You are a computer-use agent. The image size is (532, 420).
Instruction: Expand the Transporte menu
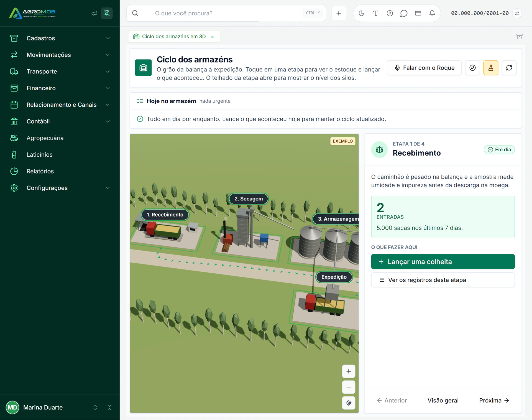click(x=60, y=72)
